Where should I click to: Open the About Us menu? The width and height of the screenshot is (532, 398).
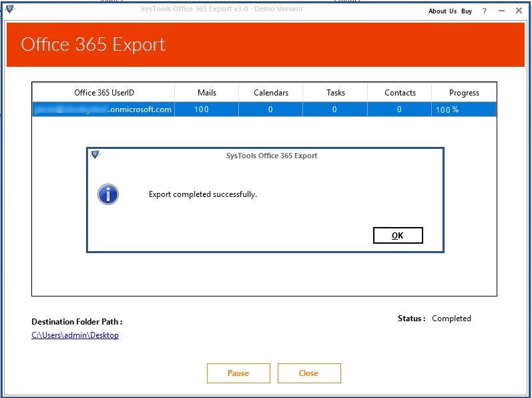(442, 11)
